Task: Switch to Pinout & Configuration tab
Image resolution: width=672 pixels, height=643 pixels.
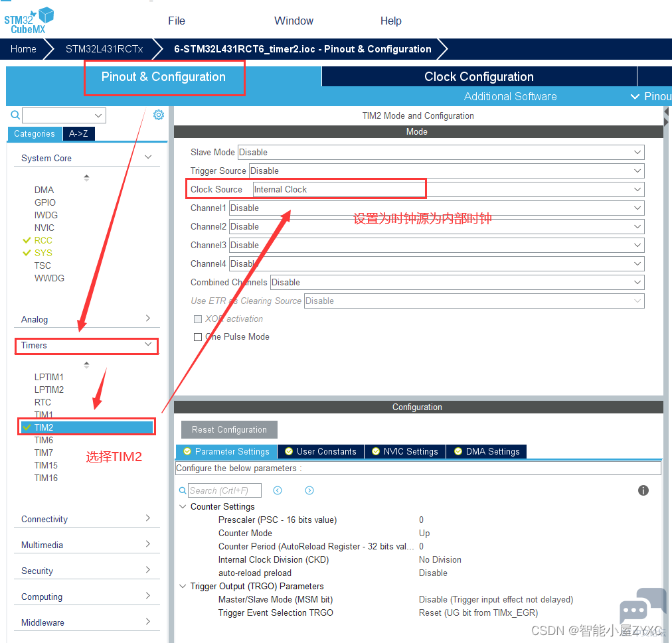Action: 164,77
